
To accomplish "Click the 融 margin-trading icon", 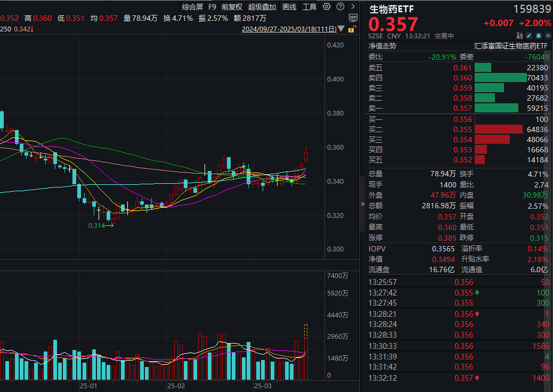I will tap(518, 35).
